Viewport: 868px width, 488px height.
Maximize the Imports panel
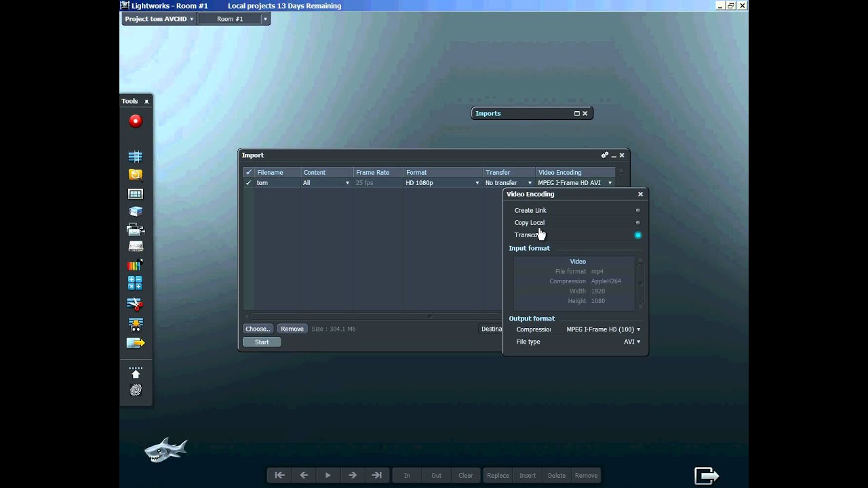tap(577, 113)
